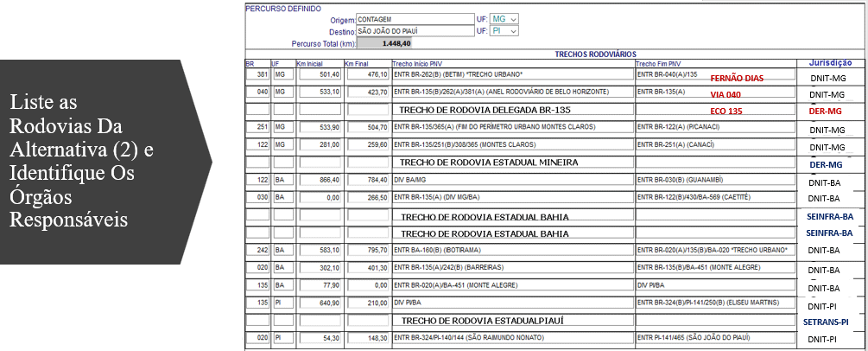This screenshot has height=351, width=868.
Task: Click the Jurisdição column header
Action: click(x=830, y=63)
